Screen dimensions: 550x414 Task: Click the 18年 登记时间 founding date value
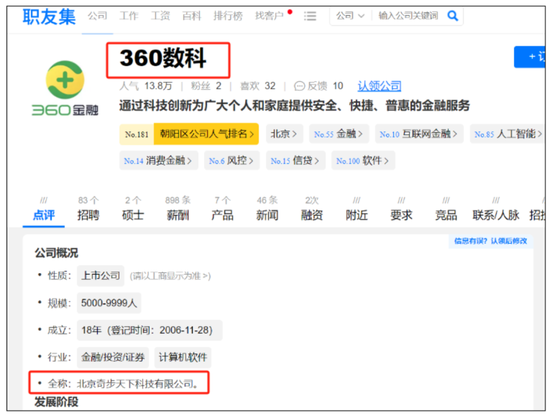(149, 330)
